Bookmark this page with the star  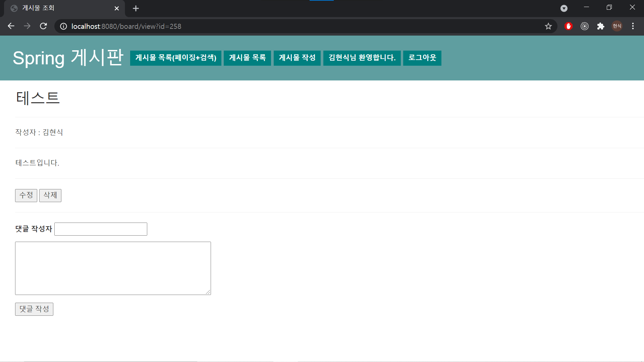tap(548, 26)
